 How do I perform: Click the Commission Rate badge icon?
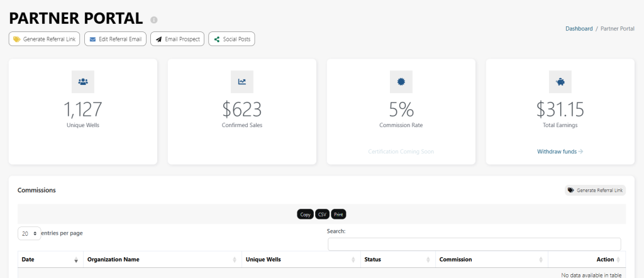401,82
